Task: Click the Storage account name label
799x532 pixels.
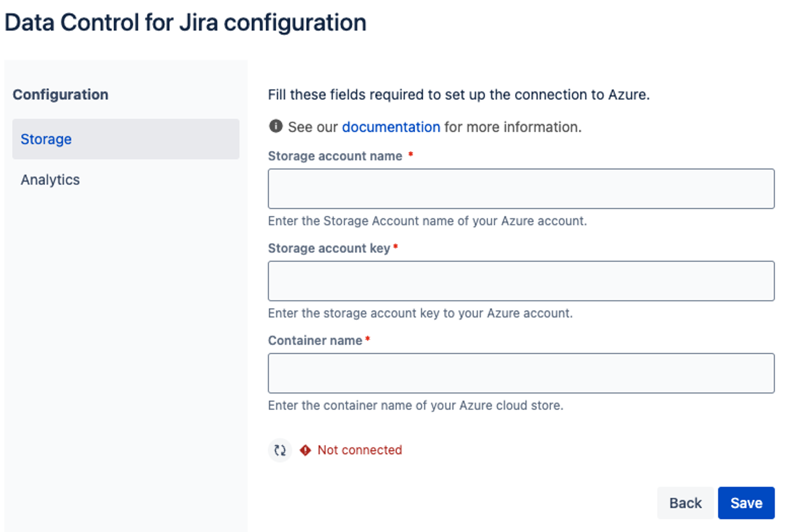Action: (335, 156)
